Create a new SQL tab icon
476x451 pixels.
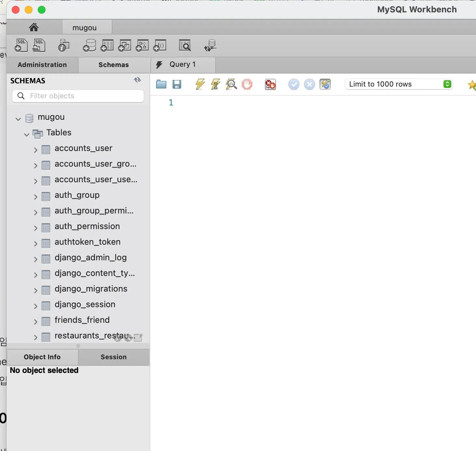21,46
